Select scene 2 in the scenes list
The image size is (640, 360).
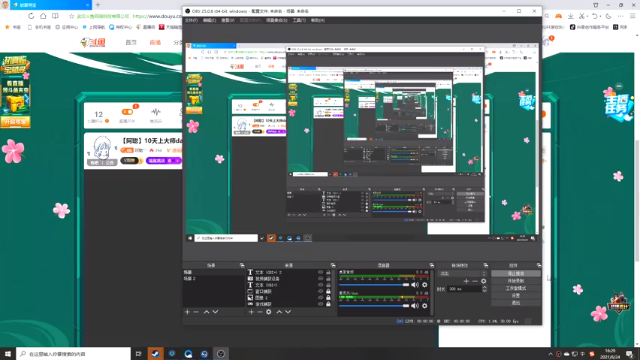[x=213, y=278]
